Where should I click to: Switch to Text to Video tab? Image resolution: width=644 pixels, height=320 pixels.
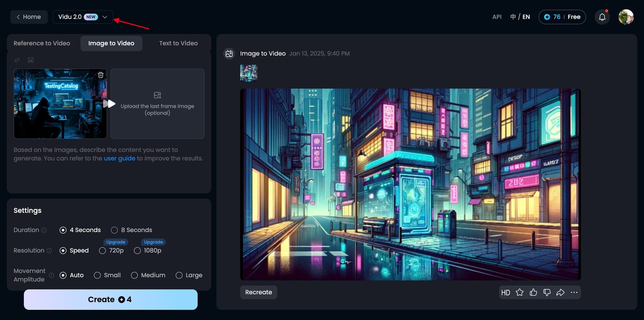(178, 43)
